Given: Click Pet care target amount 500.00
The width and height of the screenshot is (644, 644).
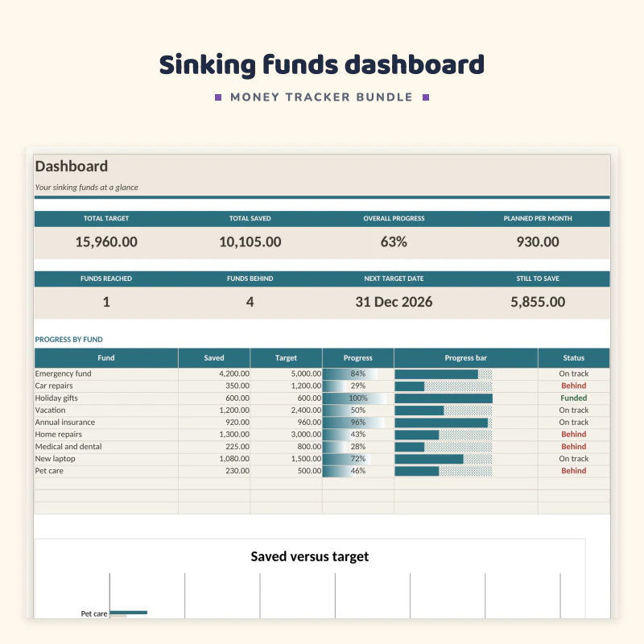Looking at the screenshot, I should coord(310,471).
